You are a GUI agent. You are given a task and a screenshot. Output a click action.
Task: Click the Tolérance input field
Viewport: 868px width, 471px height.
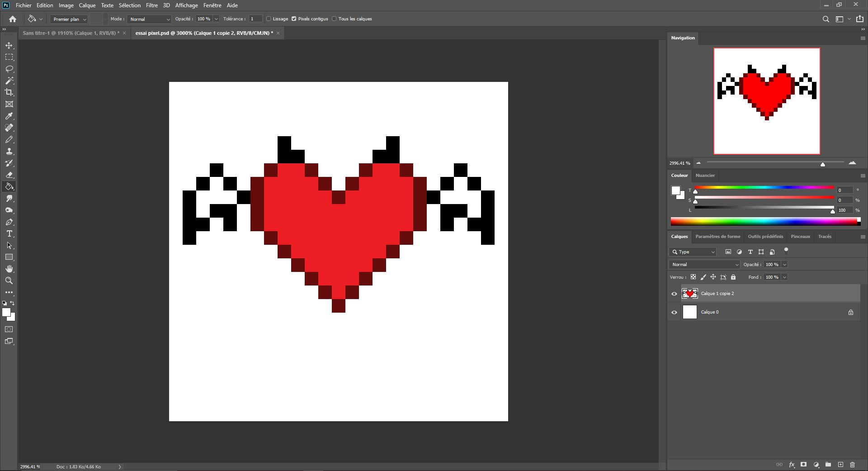pyautogui.click(x=255, y=19)
